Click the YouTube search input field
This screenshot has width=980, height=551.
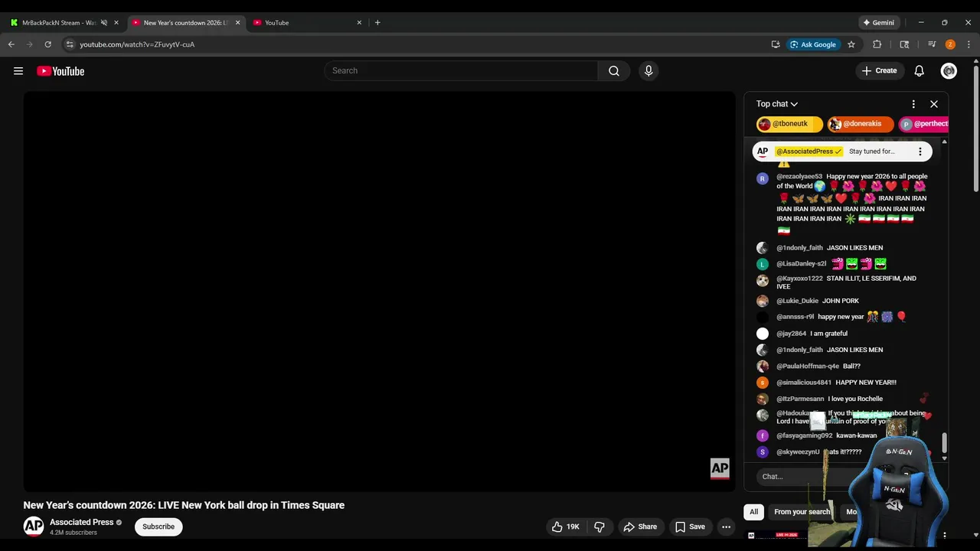pyautogui.click(x=461, y=71)
